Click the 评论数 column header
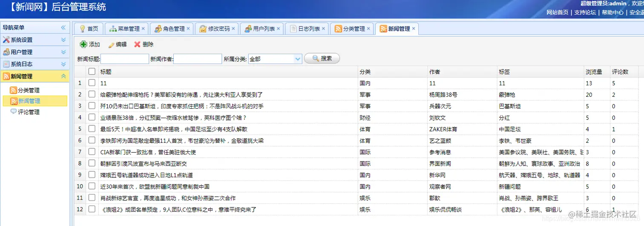The height and width of the screenshot is (226, 644). pyautogui.click(x=624, y=72)
